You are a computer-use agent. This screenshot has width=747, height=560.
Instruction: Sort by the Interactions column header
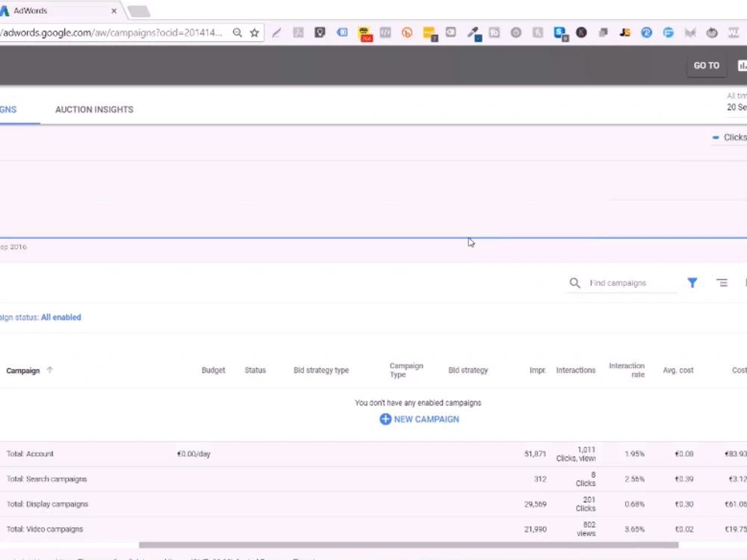click(x=575, y=370)
